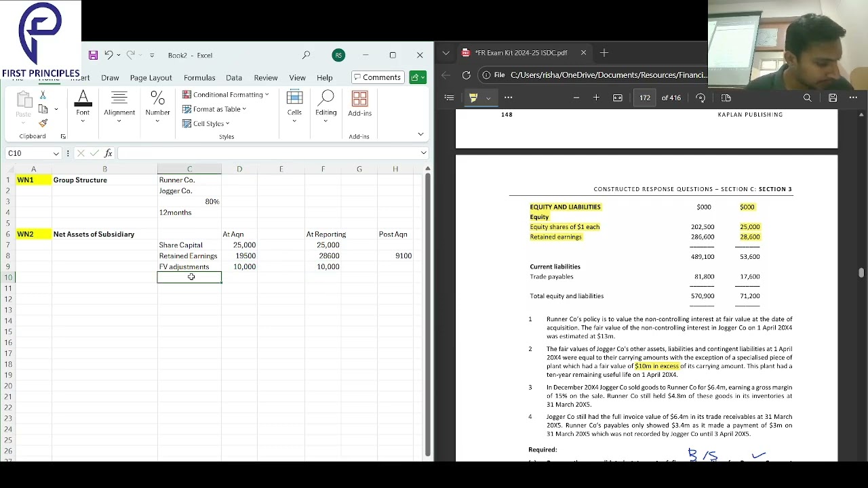This screenshot has height=488, width=868.
Task: Switch to the View tab
Action: [297, 78]
